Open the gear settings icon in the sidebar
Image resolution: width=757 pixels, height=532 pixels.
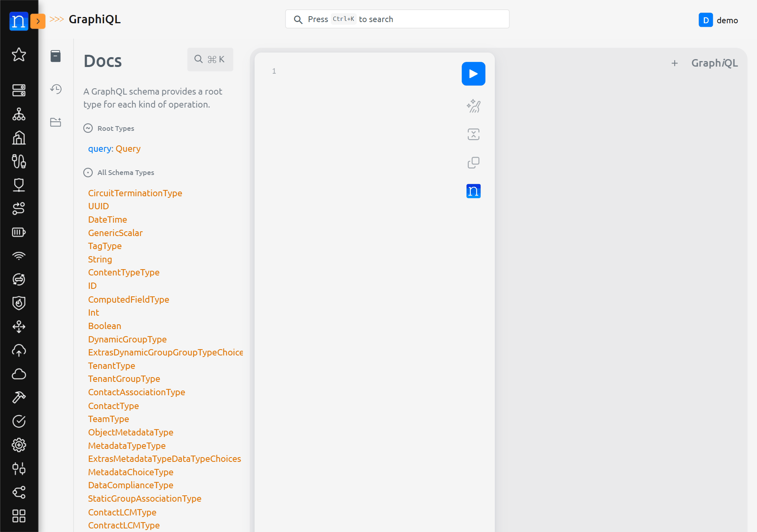pyautogui.click(x=19, y=445)
